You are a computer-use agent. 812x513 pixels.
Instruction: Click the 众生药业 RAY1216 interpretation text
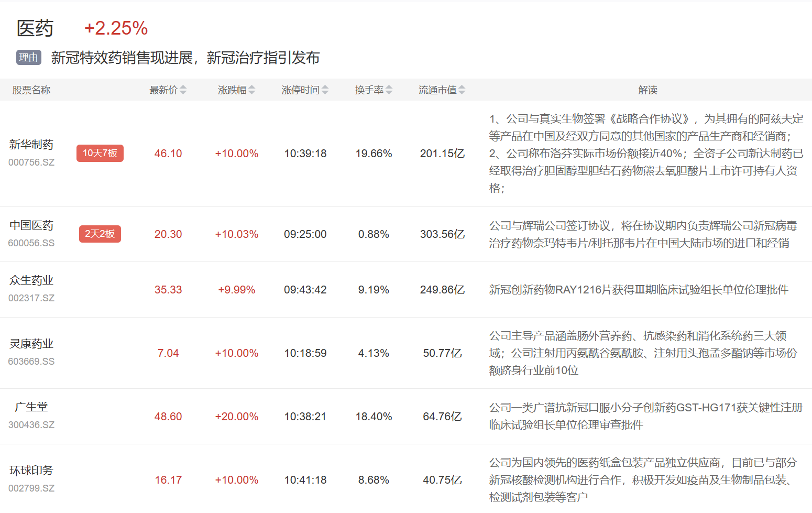pos(639,290)
